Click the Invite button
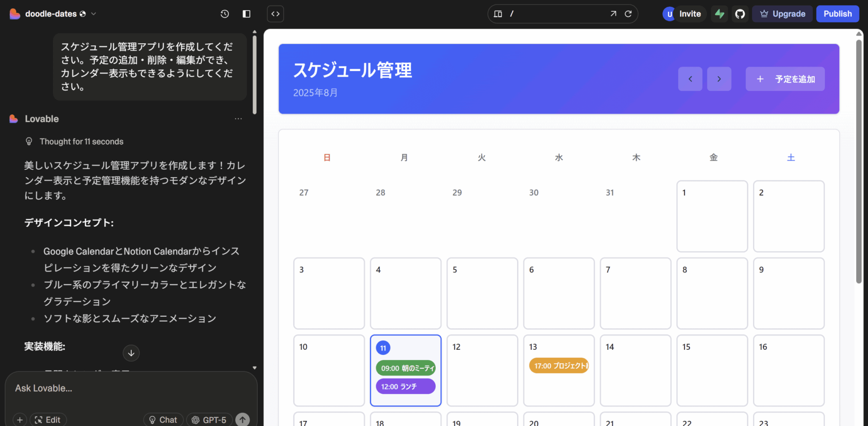This screenshot has height=426, width=868. [x=690, y=14]
